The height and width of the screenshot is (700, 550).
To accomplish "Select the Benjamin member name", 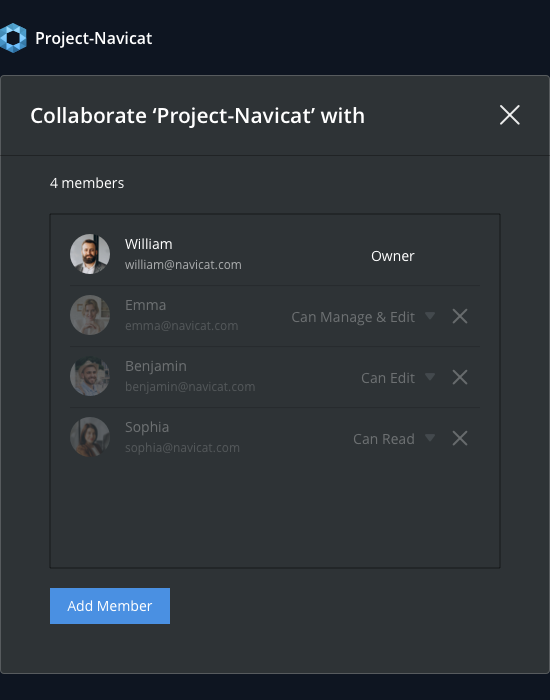I will (x=156, y=366).
